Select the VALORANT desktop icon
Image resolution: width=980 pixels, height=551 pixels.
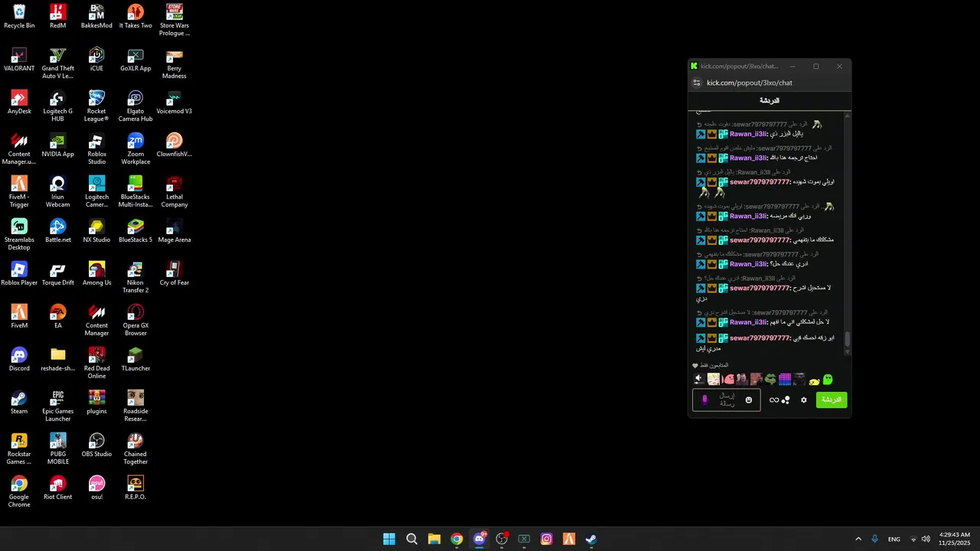(x=19, y=60)
